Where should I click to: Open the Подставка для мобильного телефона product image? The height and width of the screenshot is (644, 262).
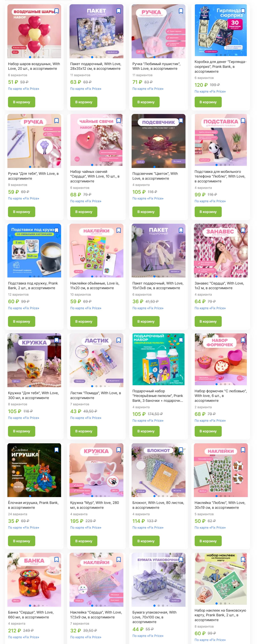tap(221, 140)
